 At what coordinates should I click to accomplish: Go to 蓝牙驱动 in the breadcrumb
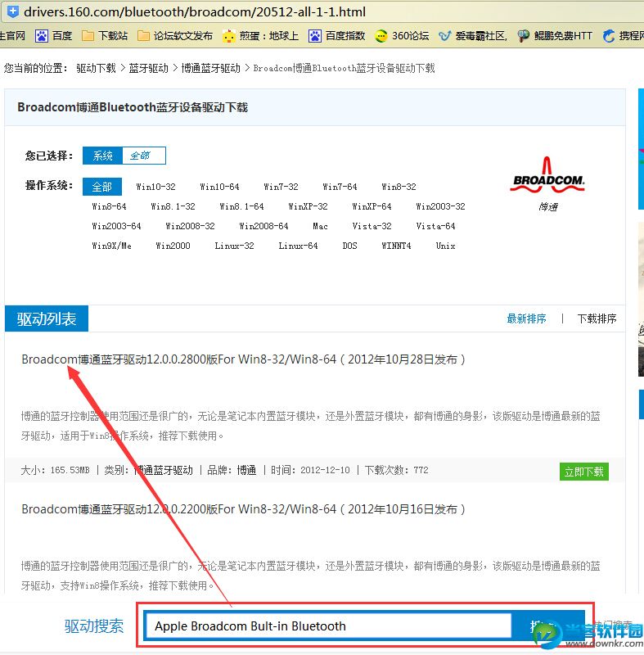149,68
